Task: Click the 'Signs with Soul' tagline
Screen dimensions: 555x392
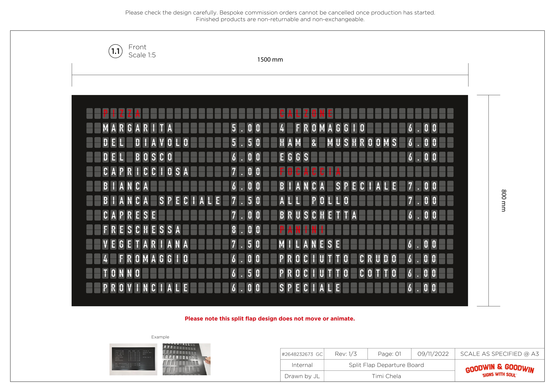Action: (x=499, y=375)
